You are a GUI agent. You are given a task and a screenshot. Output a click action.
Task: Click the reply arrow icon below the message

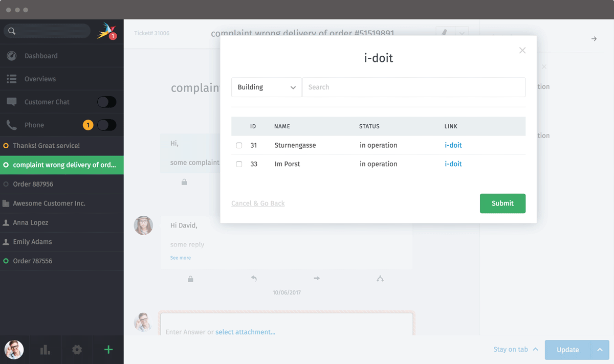254,279
